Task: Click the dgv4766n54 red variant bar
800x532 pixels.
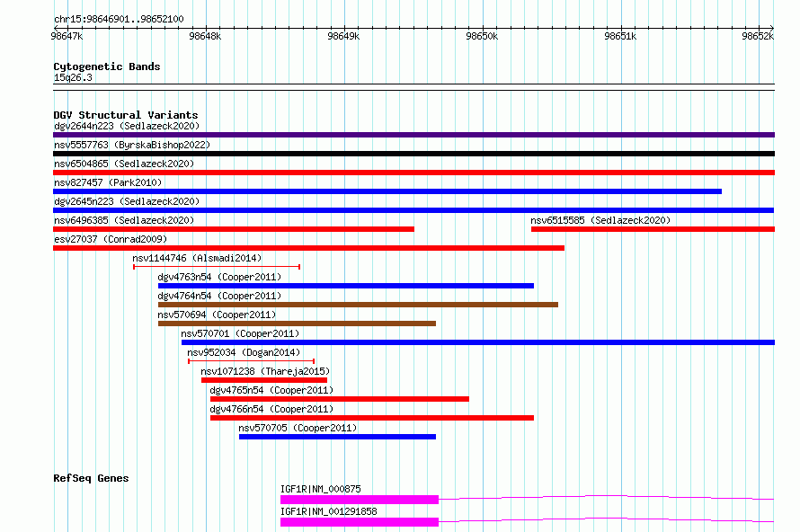Action: click(x=372, y=418)
